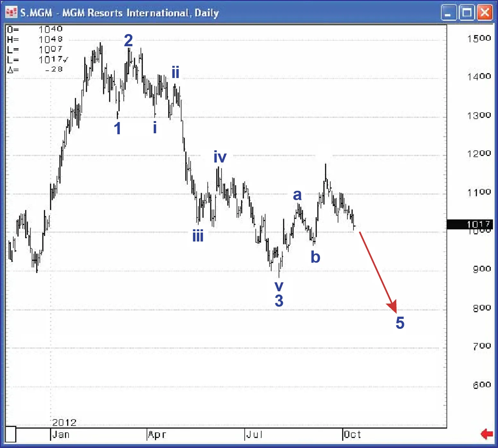Click the low value 1007
This screenshot has height=448, width=498.
pos(51,49)
